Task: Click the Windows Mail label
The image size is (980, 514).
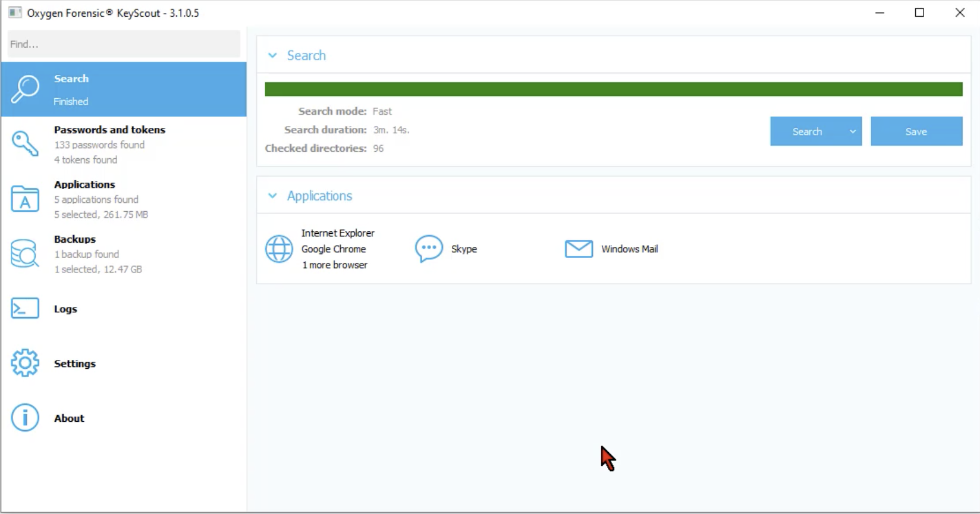Action: [x=629, y=249]
